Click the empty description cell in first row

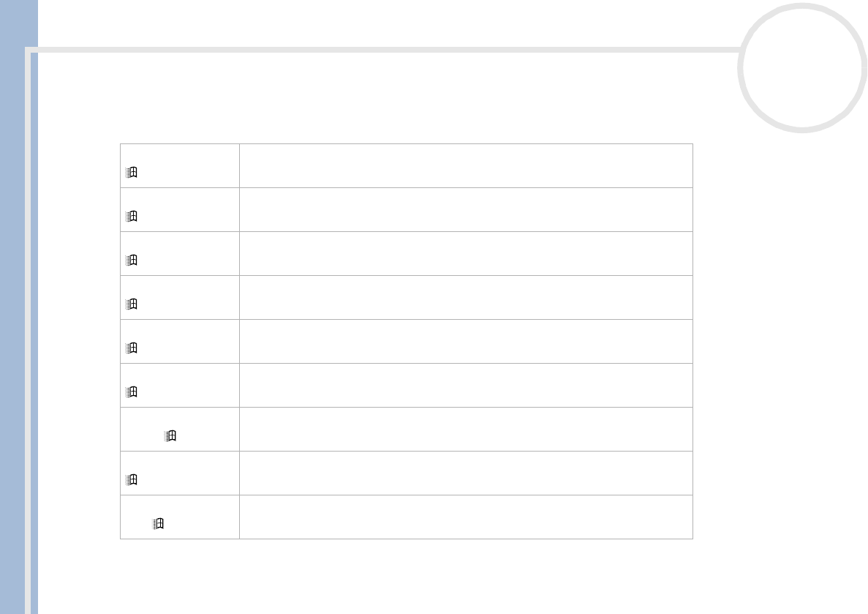point(466,165)
